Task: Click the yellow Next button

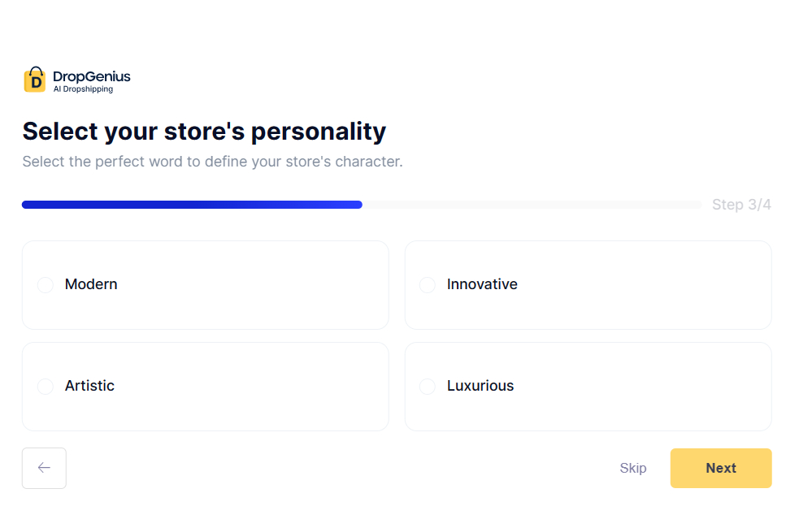Action: click(720, 468)
